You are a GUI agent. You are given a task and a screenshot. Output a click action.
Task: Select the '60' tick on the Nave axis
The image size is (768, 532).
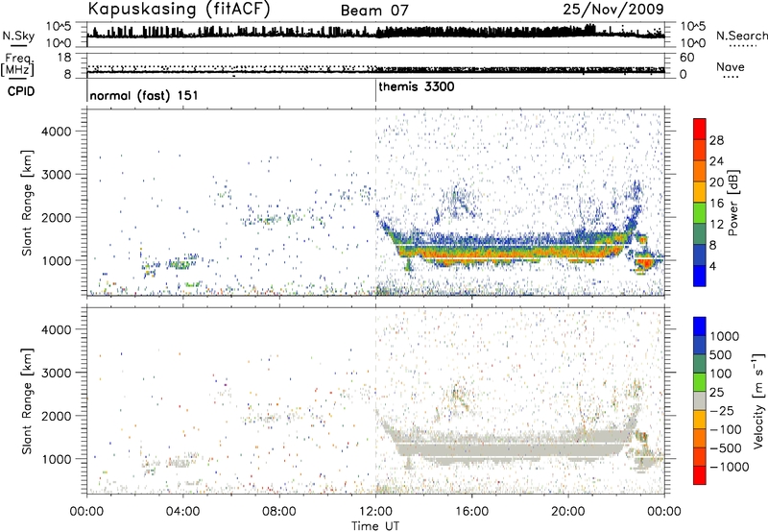click(686, 58)
